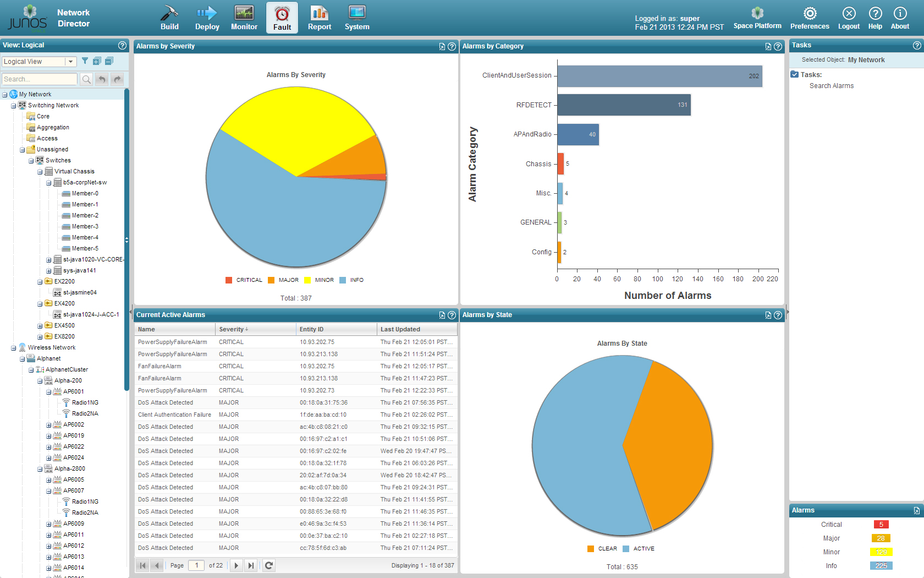The height and width of the screenshot is (578, 924).
Task: Refresh the Current Active Alarms table
Action: (x=269, y=565)
